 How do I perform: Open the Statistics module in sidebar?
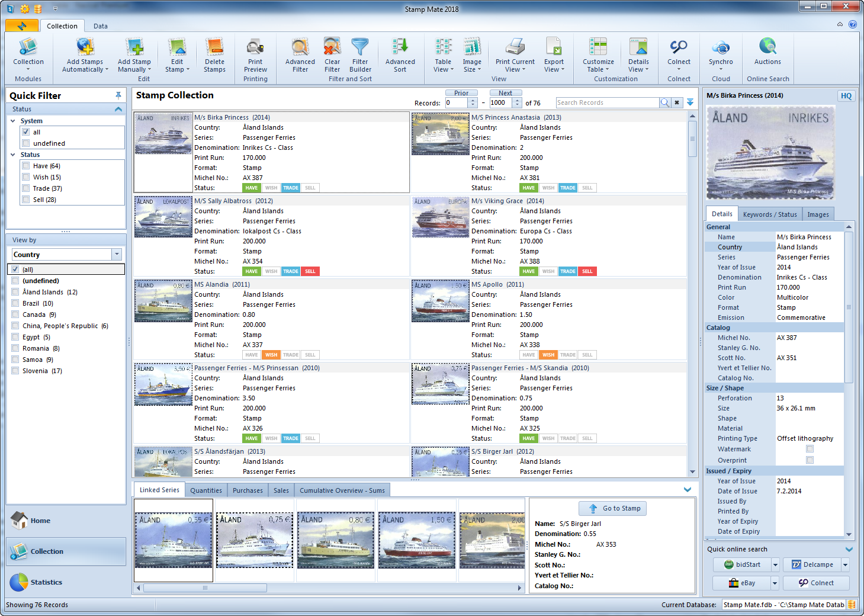pyautogui.click(x=46, y=582)
